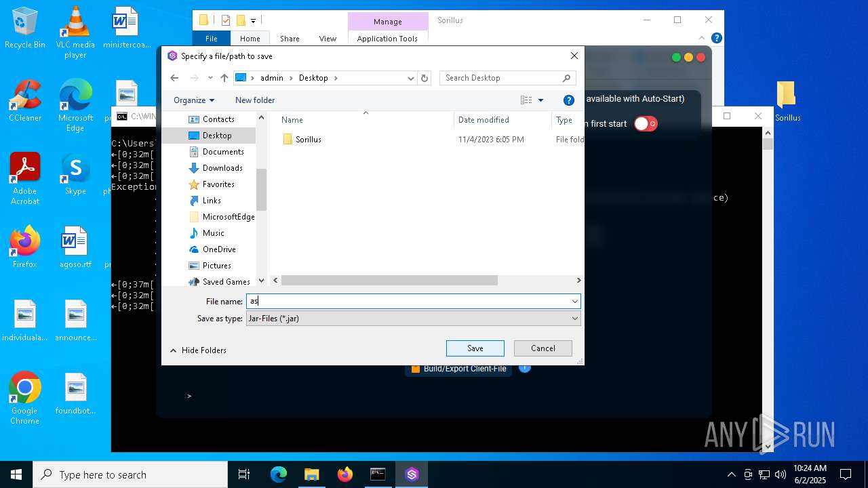The width and height of the screenshot is (868, 488).
Task: Collapse folders with Hide Folders
Action: (198, 350)
